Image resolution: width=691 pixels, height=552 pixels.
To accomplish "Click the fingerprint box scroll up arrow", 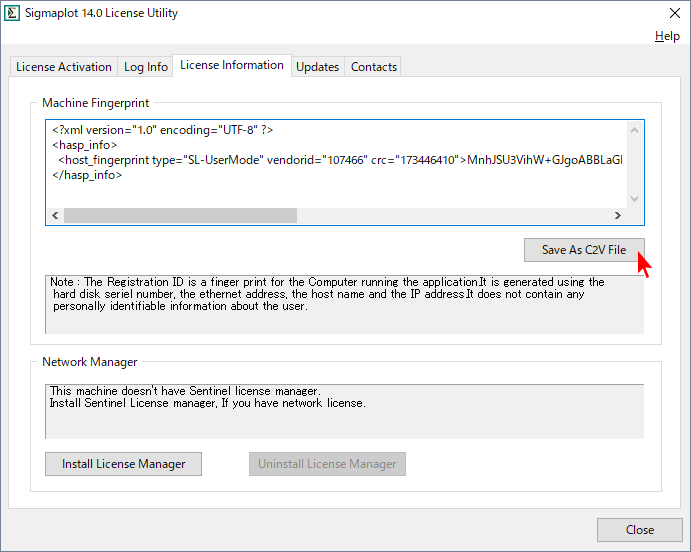I will 632,130.
